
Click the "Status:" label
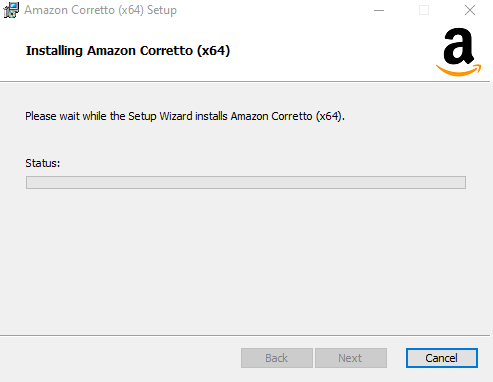pos(43,163)
